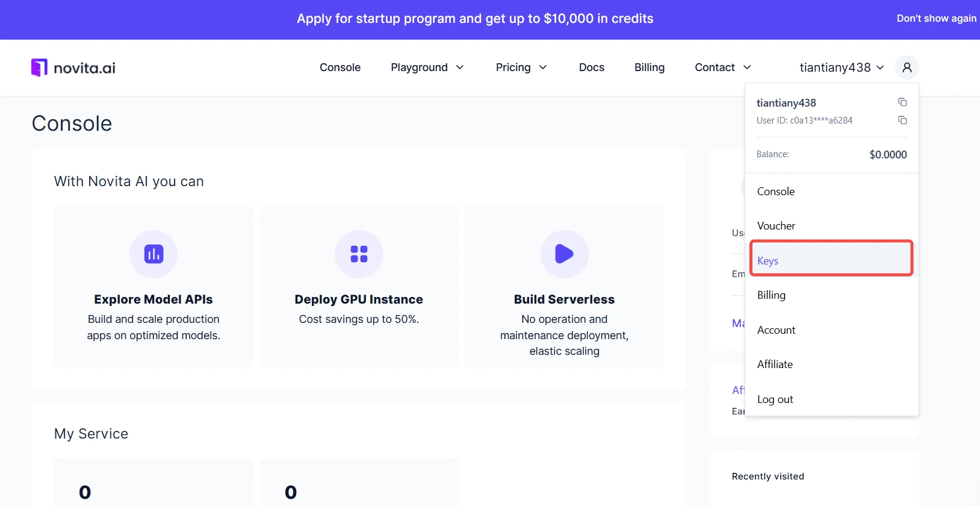Open the Deploy GPU Instance card title
The image size is (980, 506).
[x=359, y=299]
